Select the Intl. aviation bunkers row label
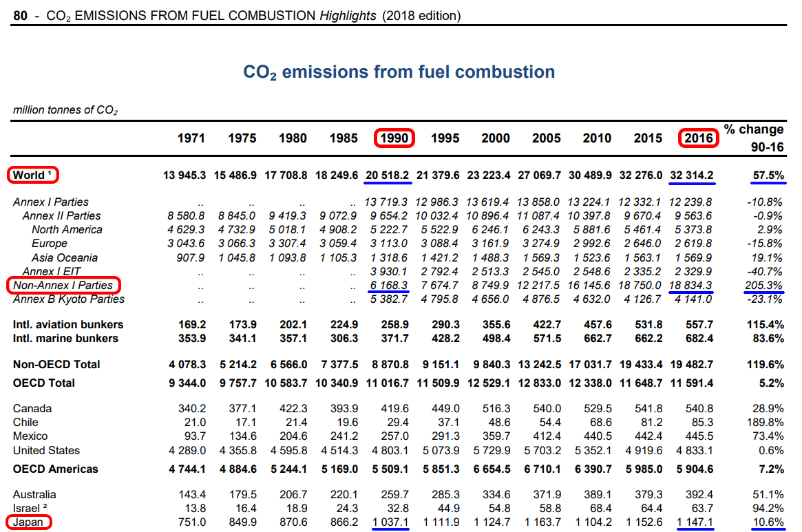The image size is (802, 532). point(68,324)
